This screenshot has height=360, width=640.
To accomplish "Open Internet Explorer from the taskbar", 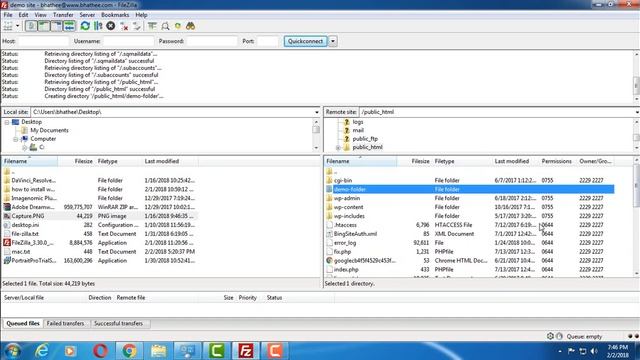I will (x=42, y=351).
